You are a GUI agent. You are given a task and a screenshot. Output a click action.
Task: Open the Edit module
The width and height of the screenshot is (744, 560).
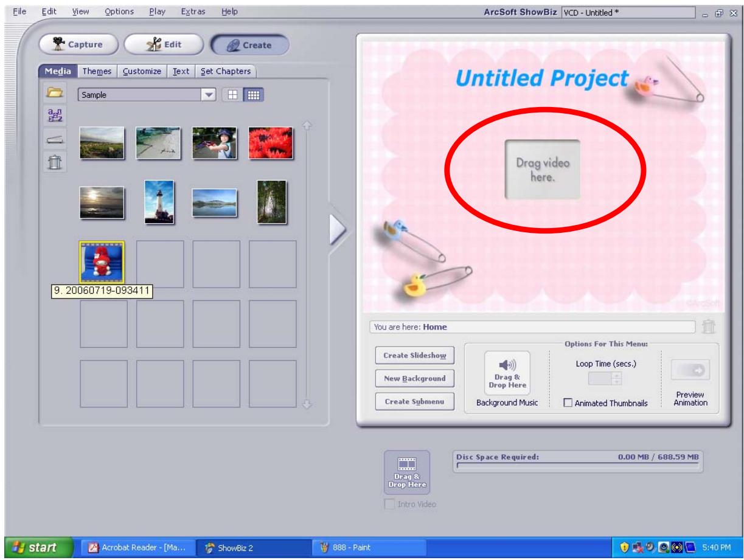(163, 44)
